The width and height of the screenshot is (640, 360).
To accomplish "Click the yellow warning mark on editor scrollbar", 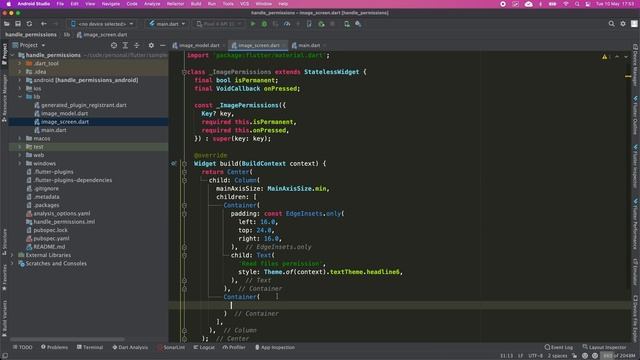I will pos(628,76).
